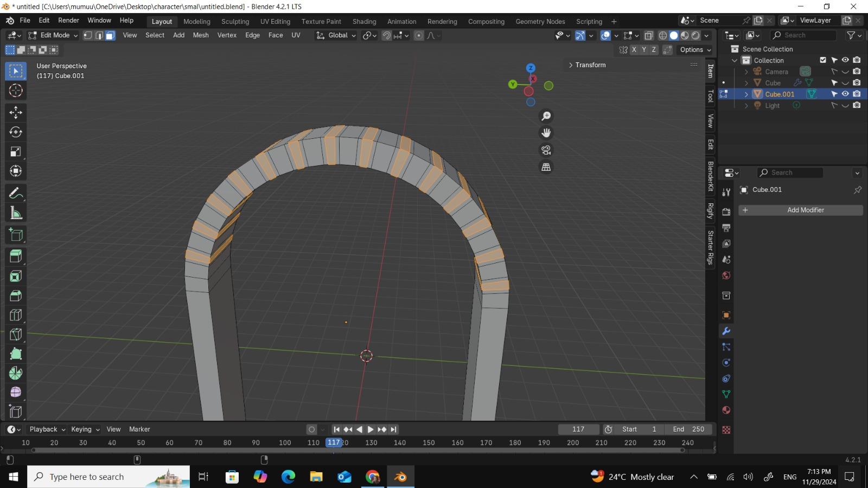The image size is (868, 488).
Task: Click the pan view hand icon
Action: click(546, 133)
